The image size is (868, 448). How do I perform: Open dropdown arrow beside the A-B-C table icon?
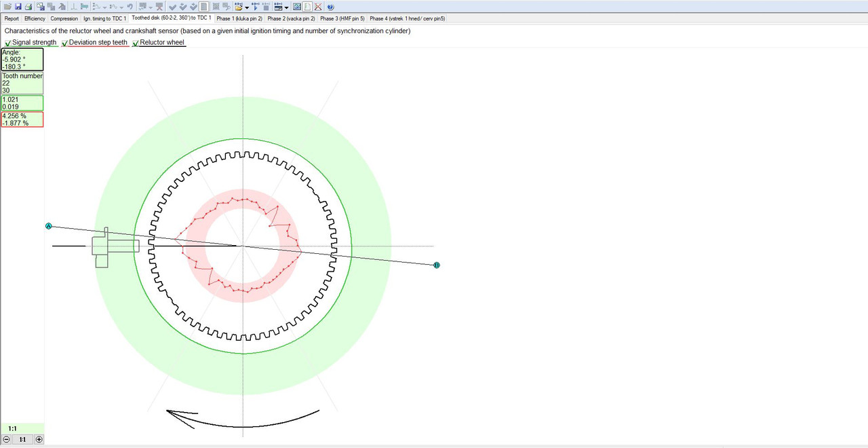click(287, 7)
